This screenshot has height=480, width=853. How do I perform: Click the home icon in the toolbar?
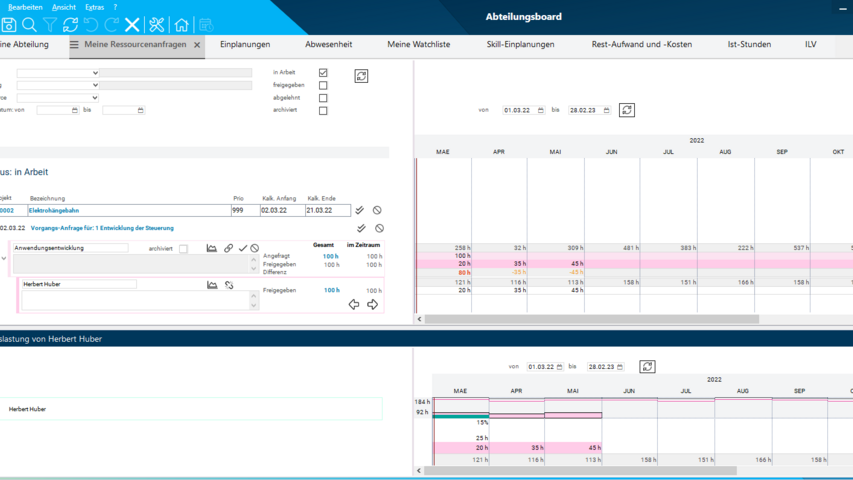click(x=181, y=25)
